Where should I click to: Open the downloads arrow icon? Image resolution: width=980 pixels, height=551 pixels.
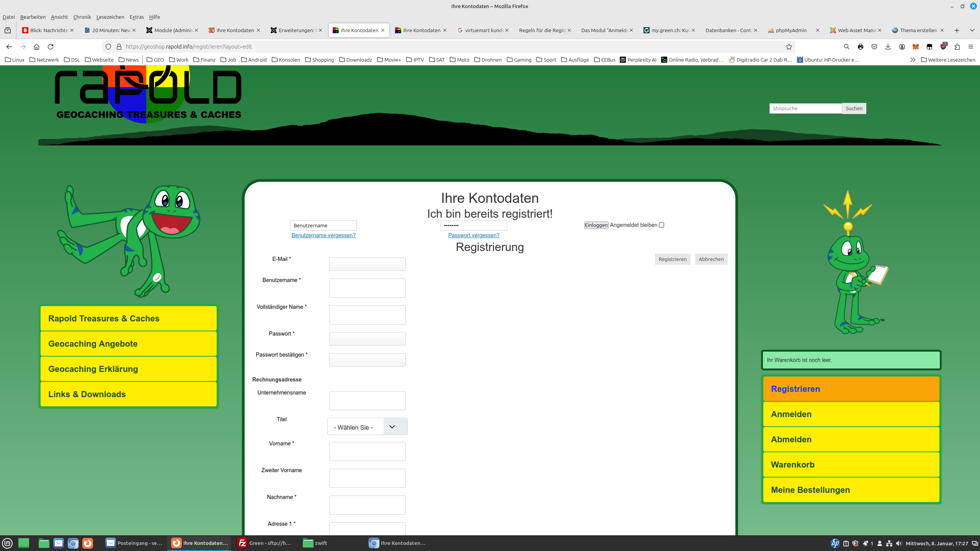click(x=888, y=47)
